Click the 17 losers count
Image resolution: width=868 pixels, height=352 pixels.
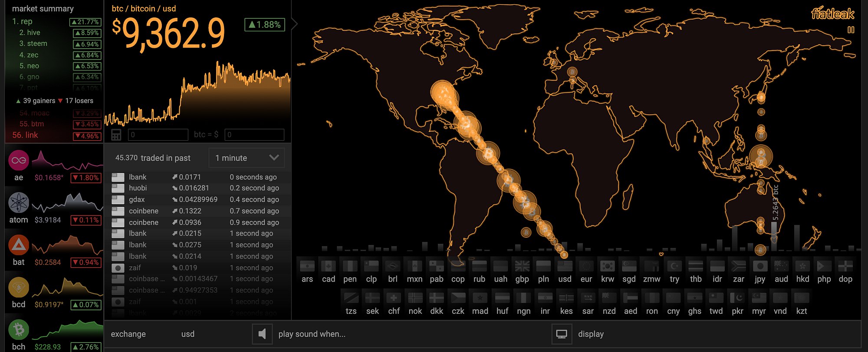(79, 101)
